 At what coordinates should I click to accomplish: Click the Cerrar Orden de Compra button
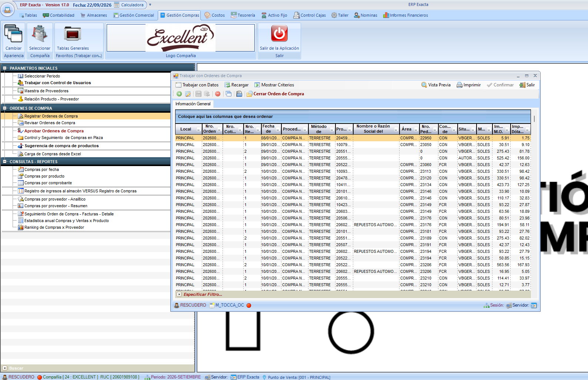[275, 94]
